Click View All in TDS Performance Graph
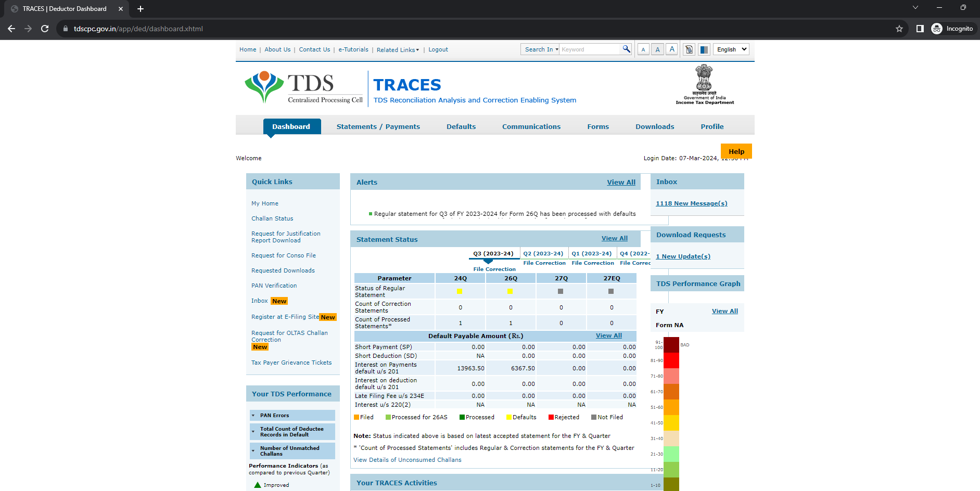This screenshot has width=980, height=491. tap(725, 311)
